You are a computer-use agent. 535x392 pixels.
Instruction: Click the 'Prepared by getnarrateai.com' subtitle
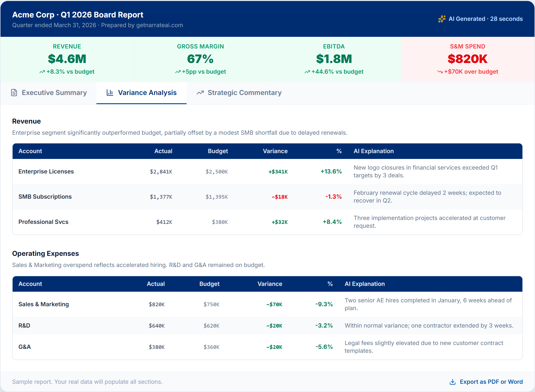point(142,25)
